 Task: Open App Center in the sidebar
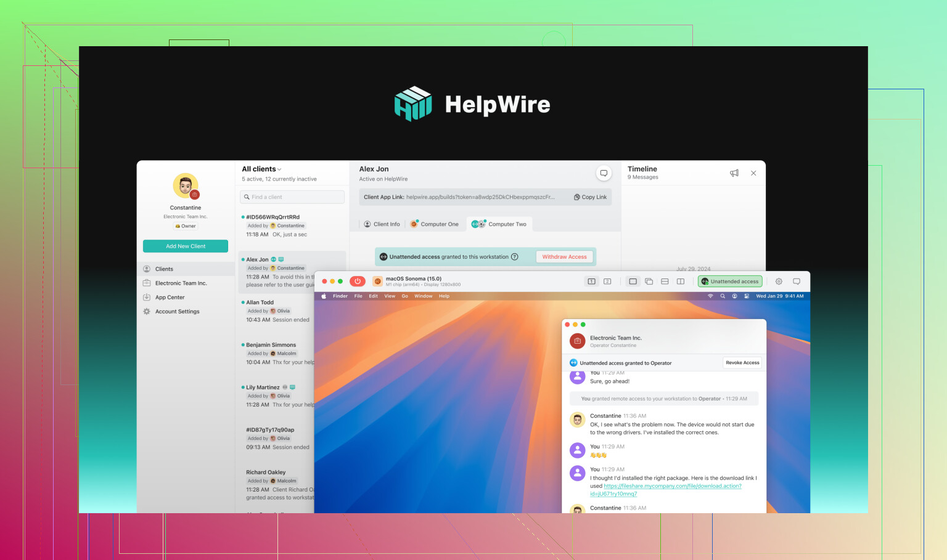pos(186,298)
